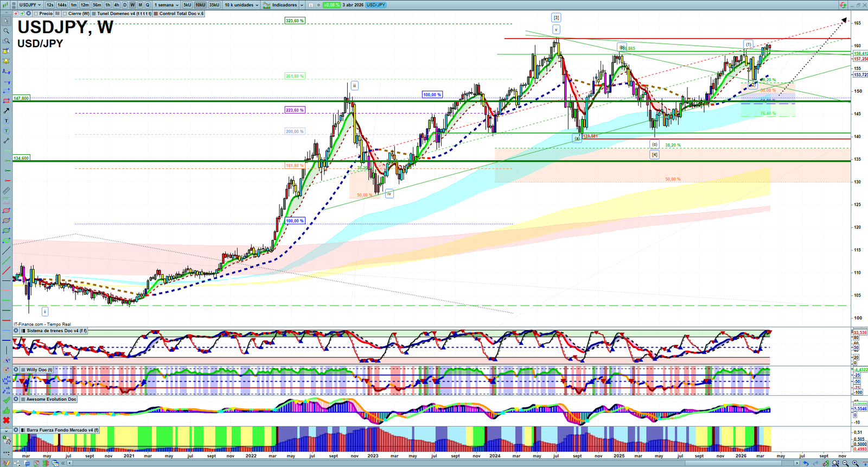Open the 10 k unidades dropdown
Image resolution: width=868 pixels, height=467 pixels.
(x=241, y=5)
